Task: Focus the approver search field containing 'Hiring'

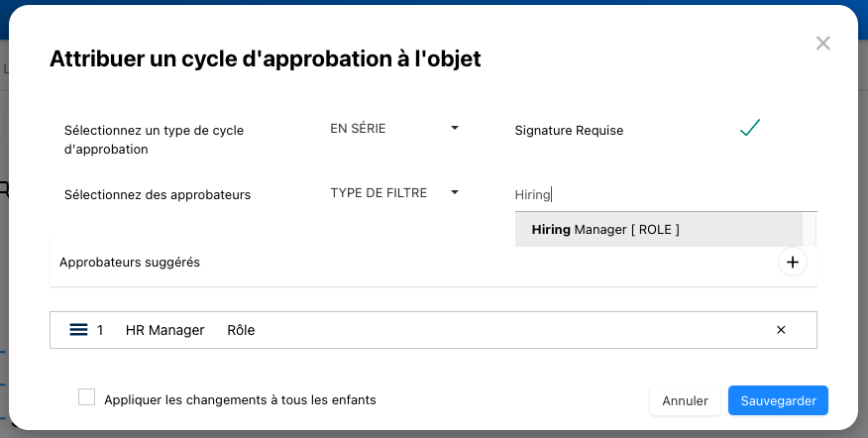Action: coord(664,195)
